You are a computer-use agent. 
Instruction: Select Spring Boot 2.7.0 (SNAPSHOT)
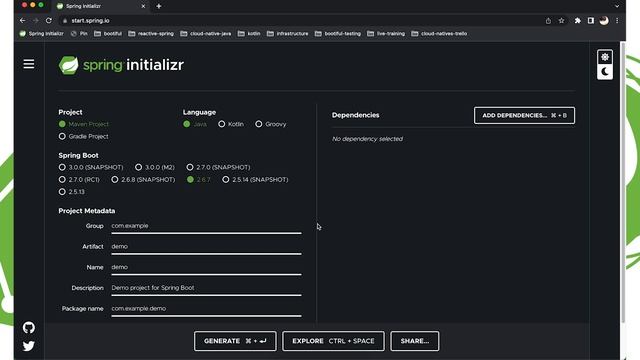click(x=190, y=167)
